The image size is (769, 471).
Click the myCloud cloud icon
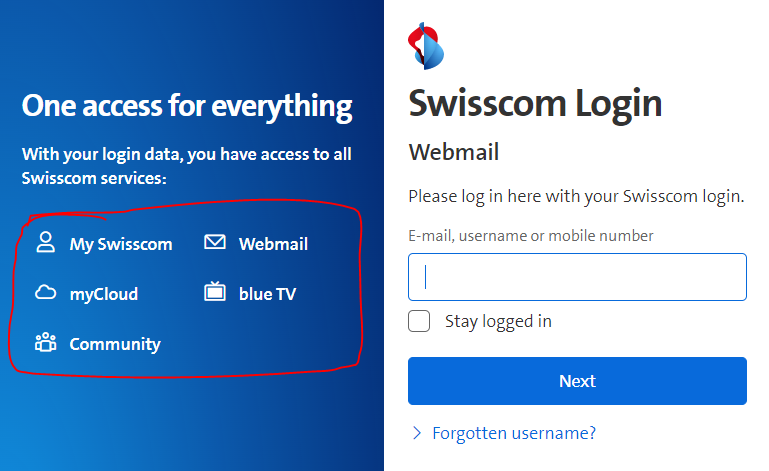(x=45, y=293)
